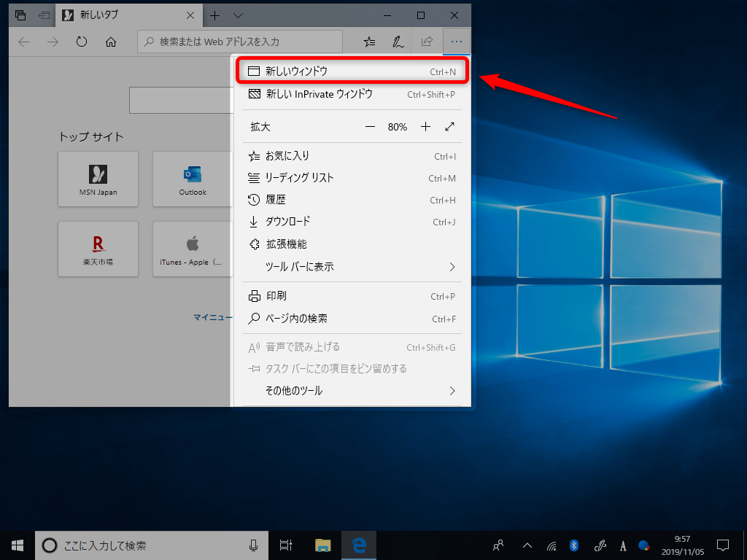The height and width of the screenshot is (560, 747).
Task: Open the Outlook top site tile
Action: click(192, 179)
